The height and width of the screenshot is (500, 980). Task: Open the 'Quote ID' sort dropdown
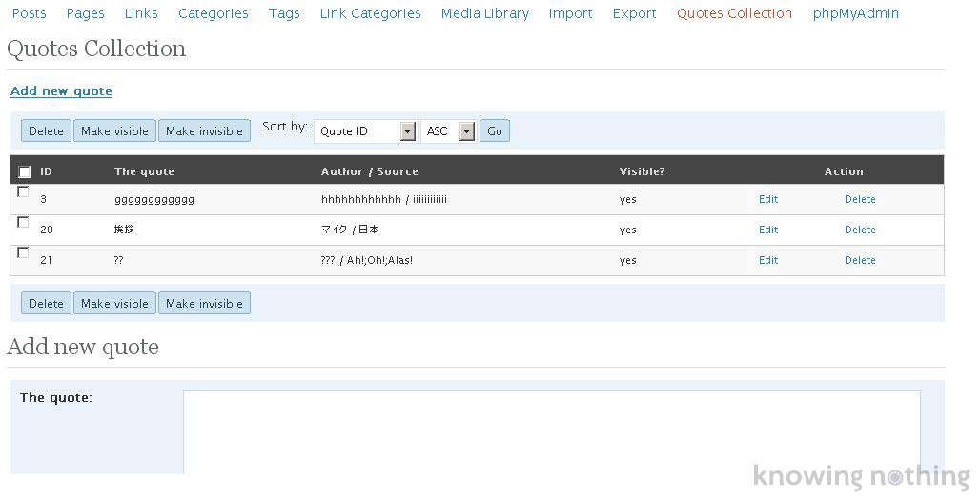(365, 131)
